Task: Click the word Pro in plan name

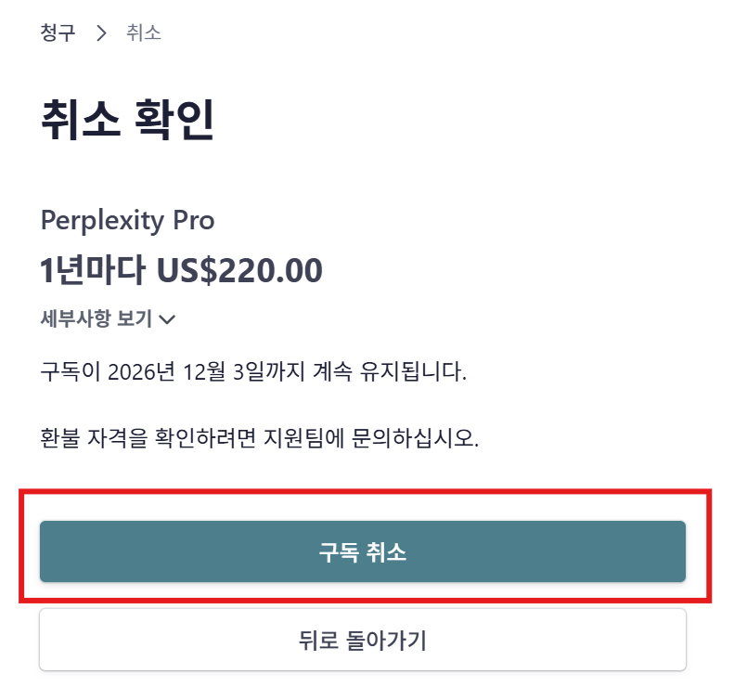Action: [x=192, y=221]
